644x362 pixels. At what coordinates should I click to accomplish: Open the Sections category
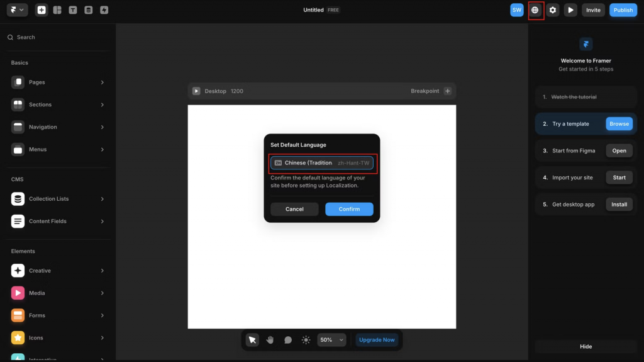58,105
